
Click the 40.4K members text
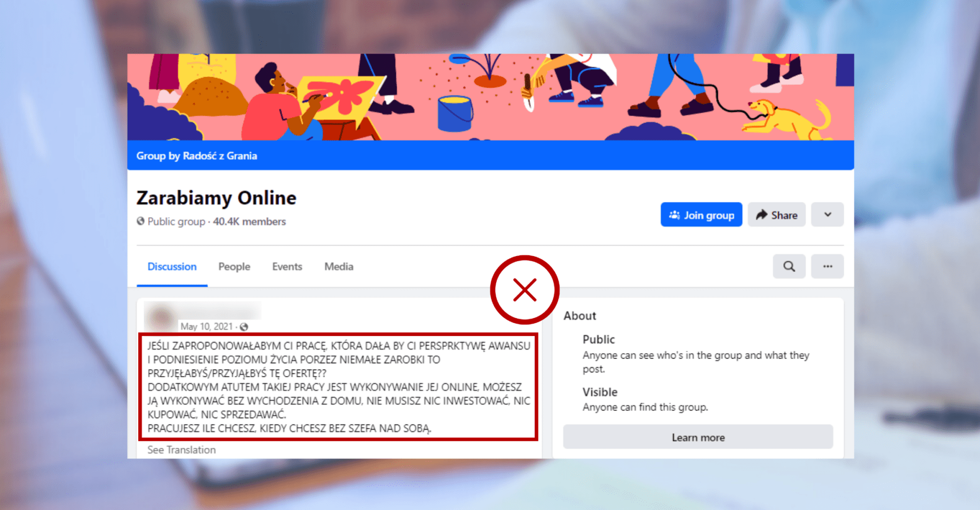pyautogui.click(x=250, y=222)
